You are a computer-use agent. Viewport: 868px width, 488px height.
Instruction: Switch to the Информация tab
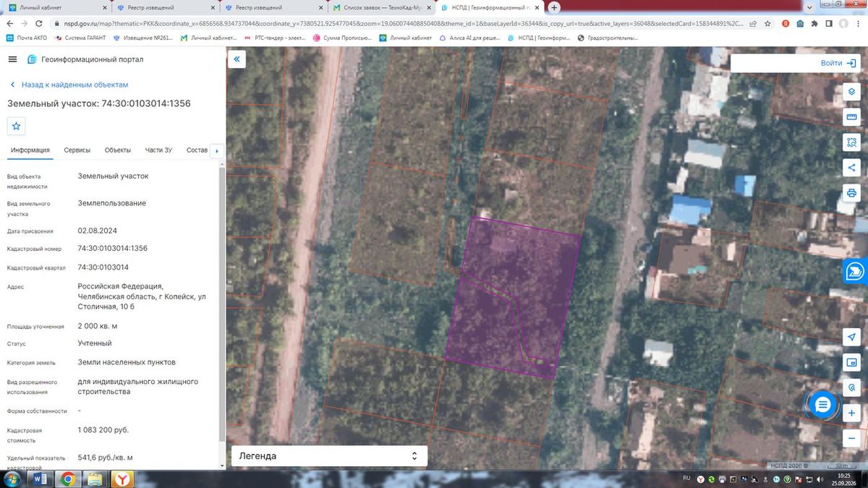30,150
